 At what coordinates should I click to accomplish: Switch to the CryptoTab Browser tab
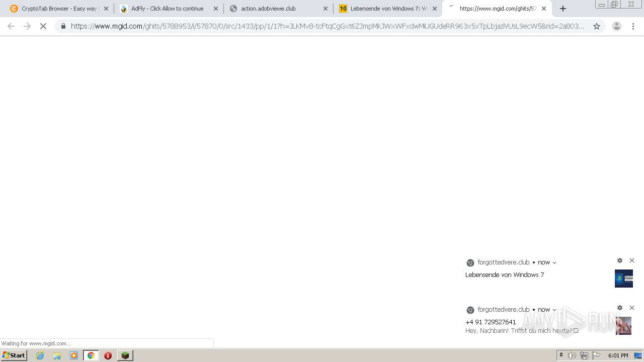[59, 9]
